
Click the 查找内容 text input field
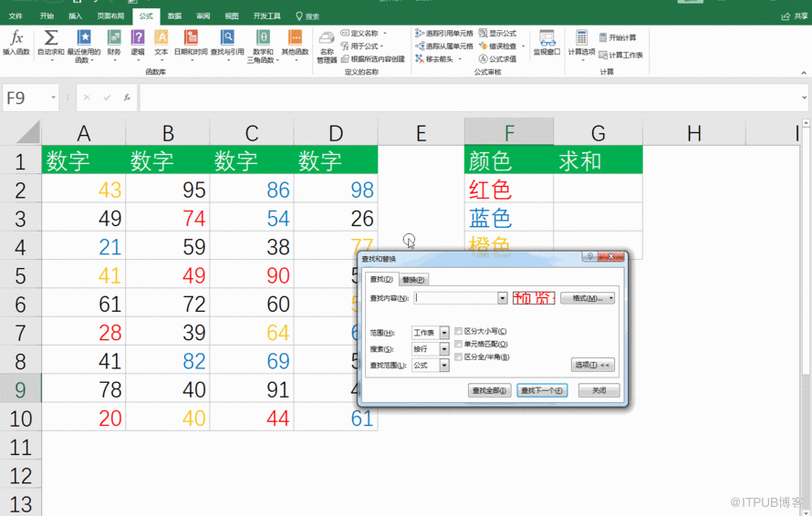click(x=454, y=298)
